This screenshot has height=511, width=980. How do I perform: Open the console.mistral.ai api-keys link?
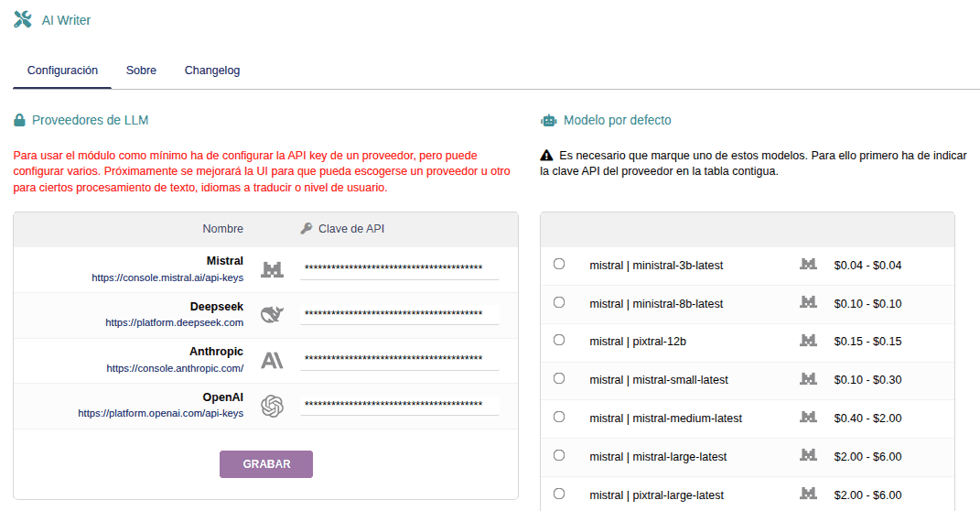coord(167,277)
